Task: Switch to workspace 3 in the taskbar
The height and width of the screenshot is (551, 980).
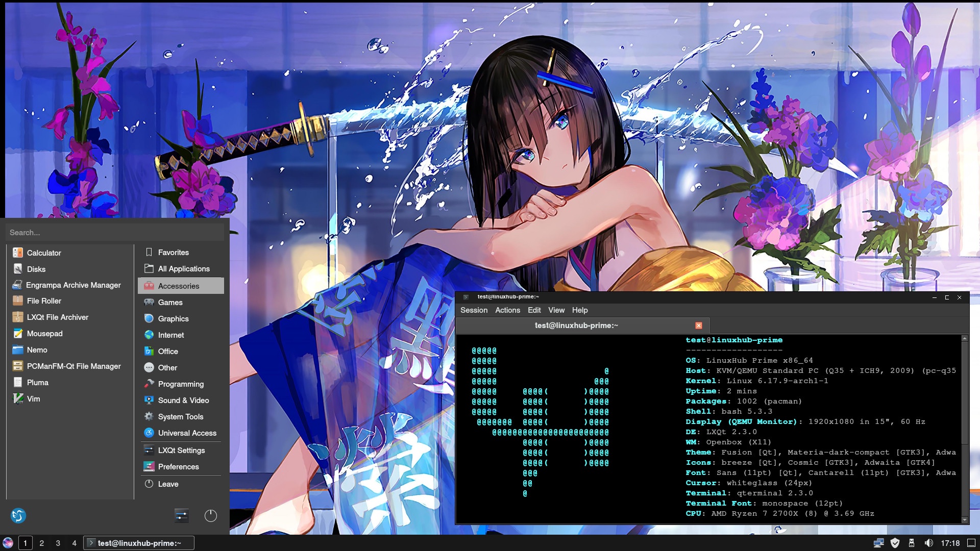Action: [x=58, y=543]
